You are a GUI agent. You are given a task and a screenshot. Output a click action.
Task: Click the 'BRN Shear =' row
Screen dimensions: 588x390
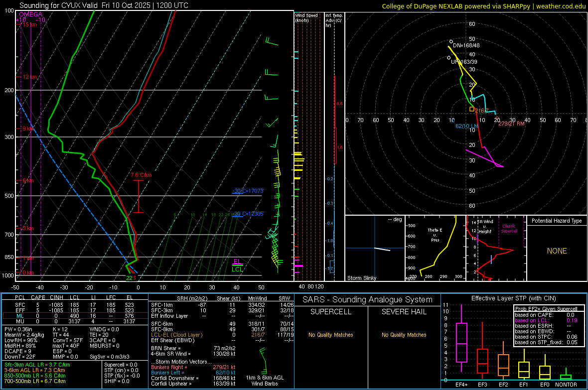(x=193, y=348)
